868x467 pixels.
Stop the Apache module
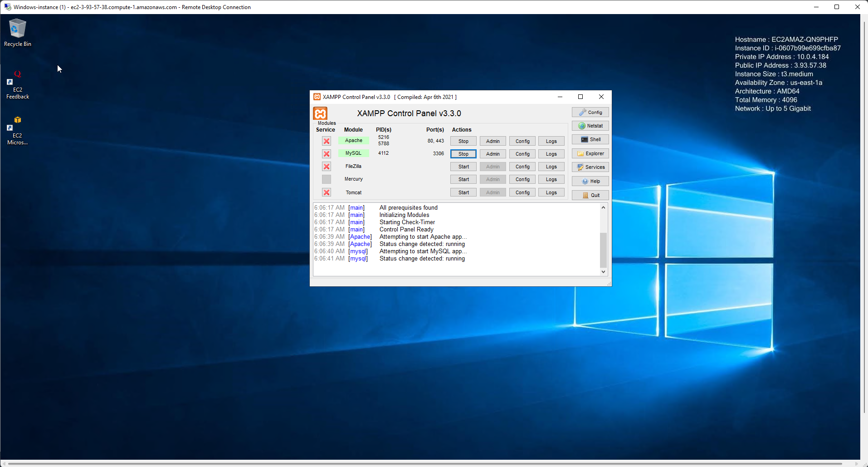tap(463, 141)
